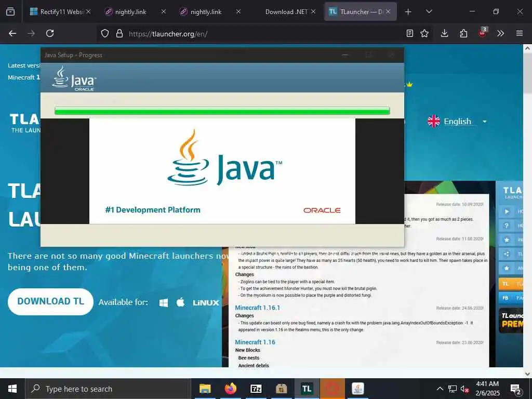The width and height of the screenshot is (532, 399).
Task: Open Firefox application menu
Action: click(x=520, y=33)
